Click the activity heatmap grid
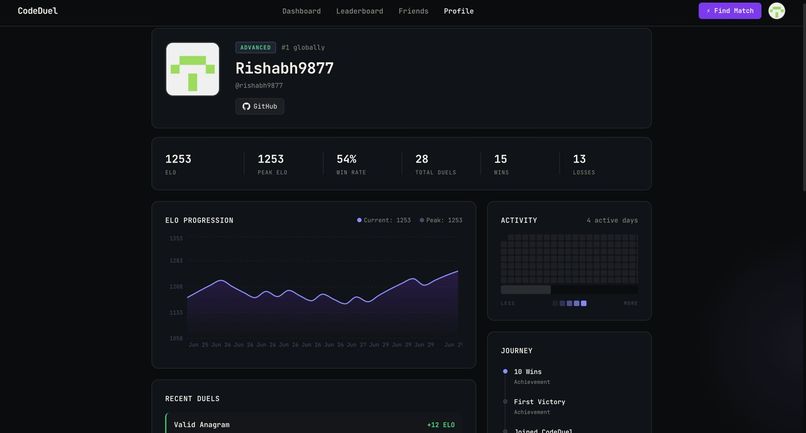806x433 pixels. [570, 259]
